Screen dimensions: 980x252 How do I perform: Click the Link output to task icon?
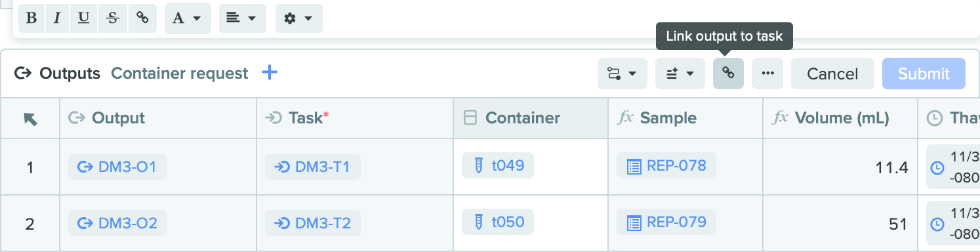[x=728, y=73]
